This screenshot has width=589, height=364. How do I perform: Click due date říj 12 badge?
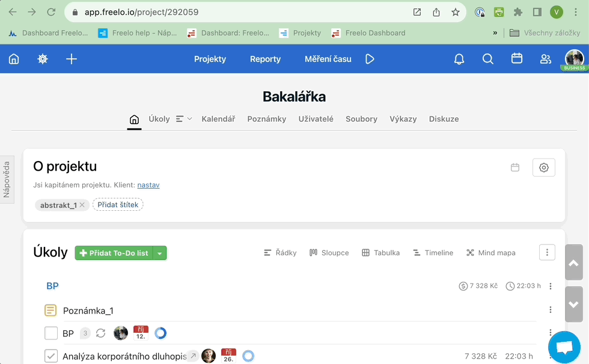point(141,333)
